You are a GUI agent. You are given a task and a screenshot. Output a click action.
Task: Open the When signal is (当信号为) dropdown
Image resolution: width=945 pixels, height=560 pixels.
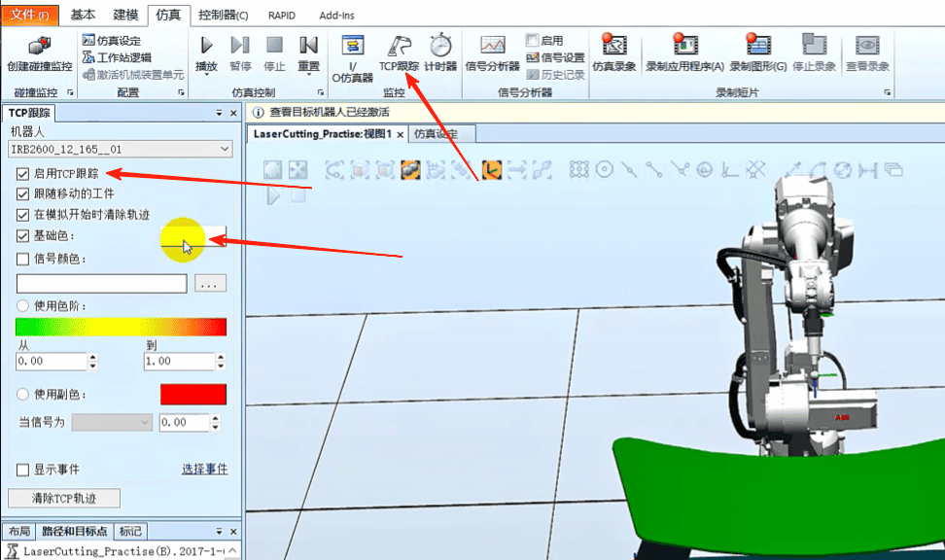112,423
